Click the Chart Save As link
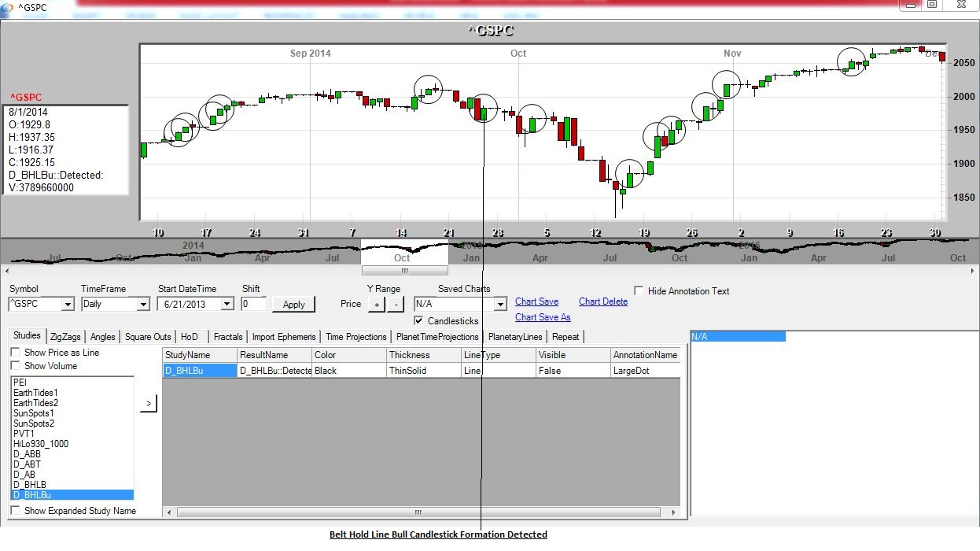Viewport: 980px width, 551px height. [x=543, y=317]
